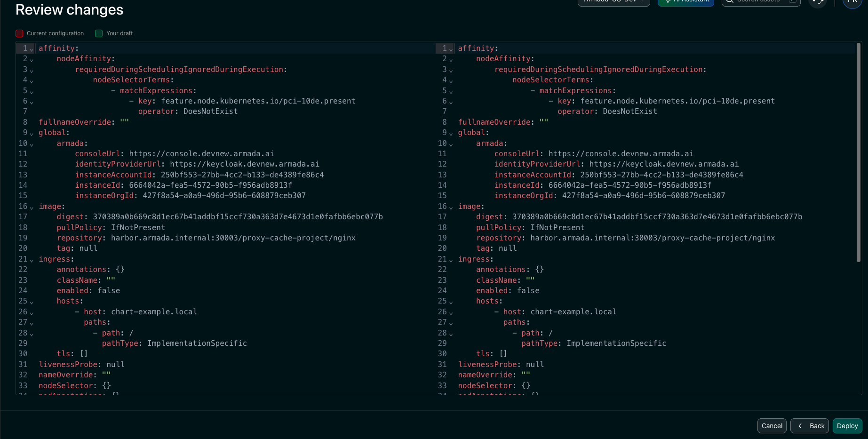Collapse armada block line 10 in left pane
868x439 pixels.
tap(32, 144)
